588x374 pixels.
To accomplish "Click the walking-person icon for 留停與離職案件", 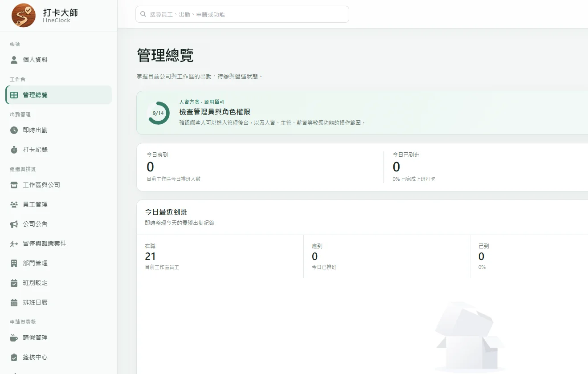I will [14, 244].
